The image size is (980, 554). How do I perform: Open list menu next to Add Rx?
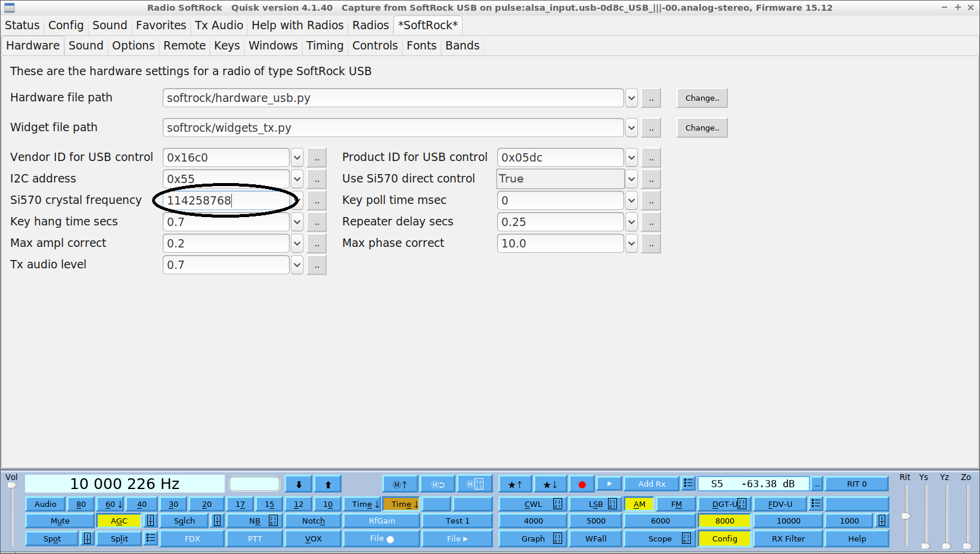pos(689,484)
